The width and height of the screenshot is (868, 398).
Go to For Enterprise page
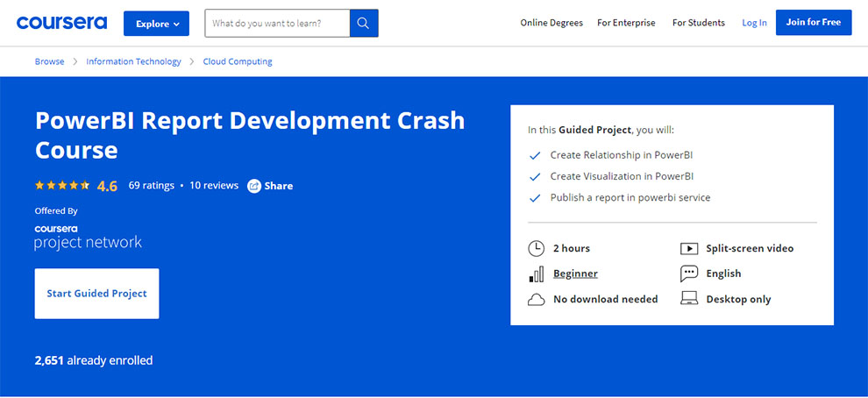click(x=626, y=23)
